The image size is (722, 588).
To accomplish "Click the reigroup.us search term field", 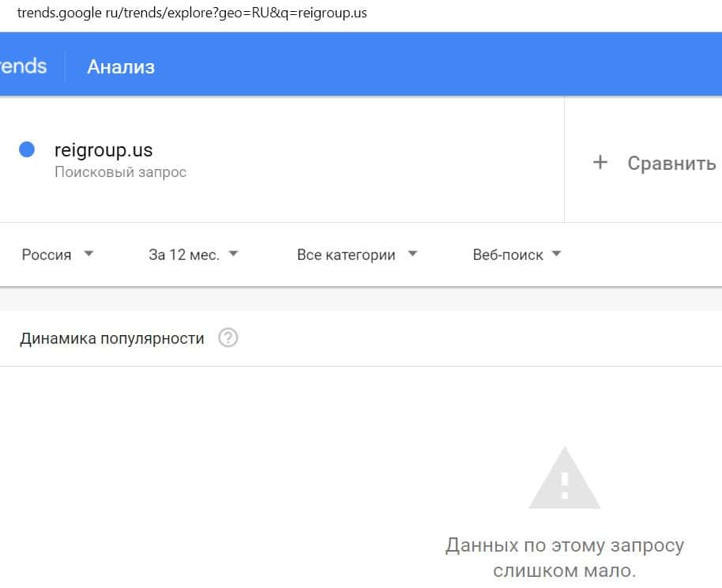I will click(103, 149).
